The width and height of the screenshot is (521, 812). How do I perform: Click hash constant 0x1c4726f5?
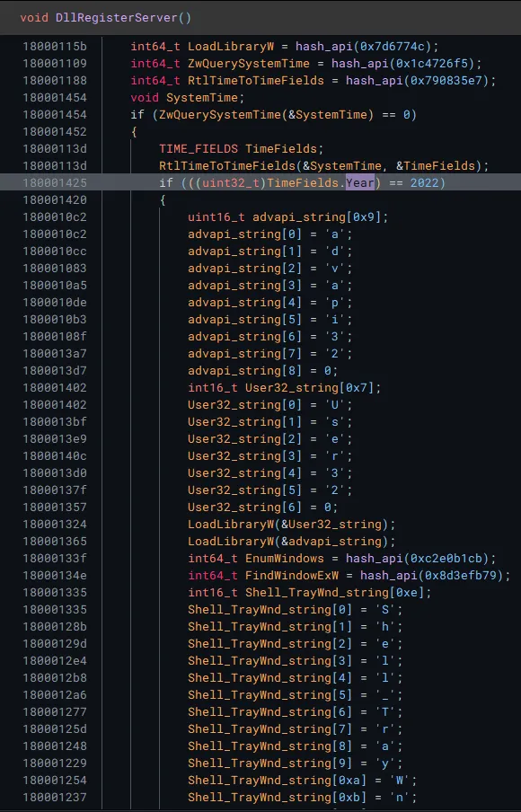pyautogui.click(x=431, y=64)
